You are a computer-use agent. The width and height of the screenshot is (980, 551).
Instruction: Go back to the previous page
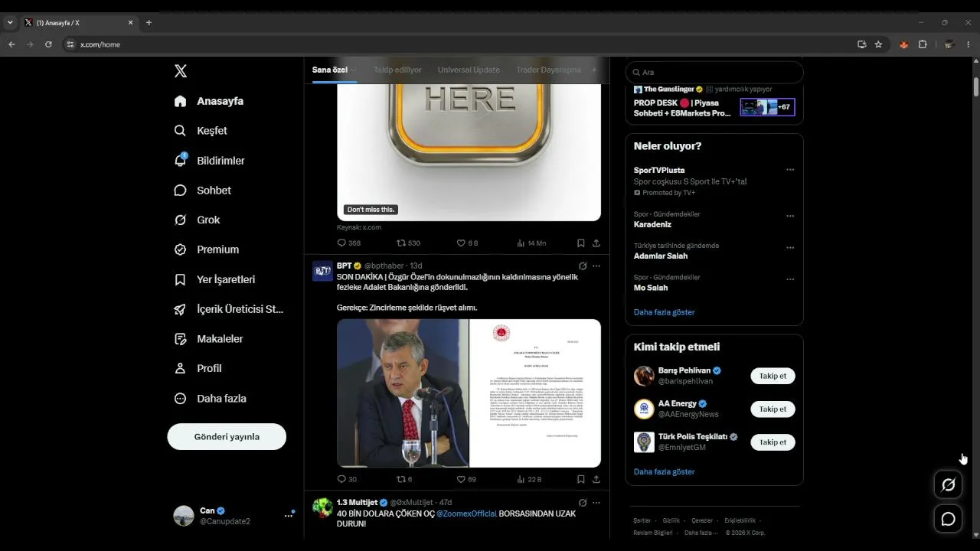click(x=11, y=44)
